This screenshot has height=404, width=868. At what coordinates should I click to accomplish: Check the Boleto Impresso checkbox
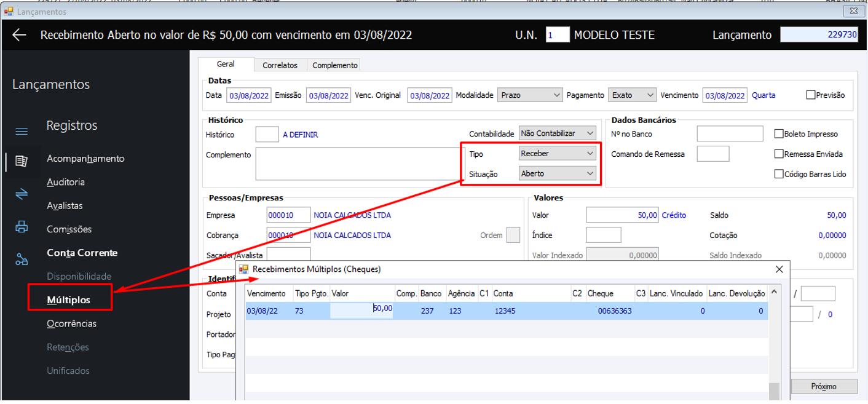point(779,133)
